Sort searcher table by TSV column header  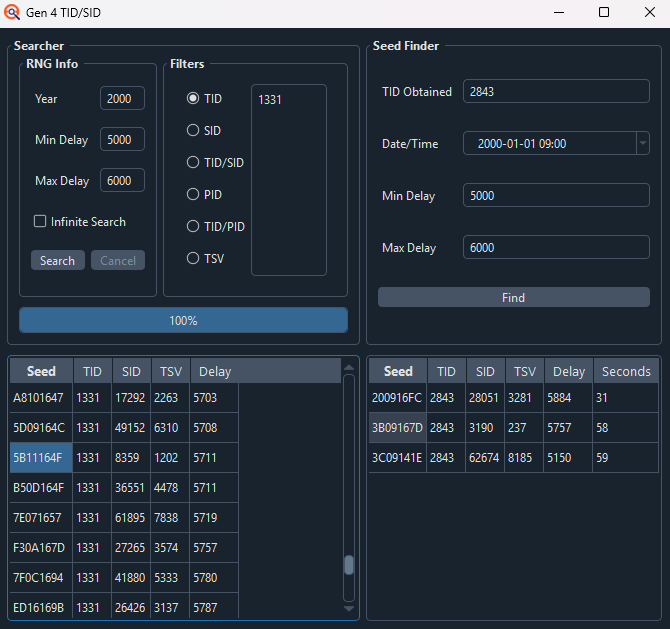pos(171,371)
